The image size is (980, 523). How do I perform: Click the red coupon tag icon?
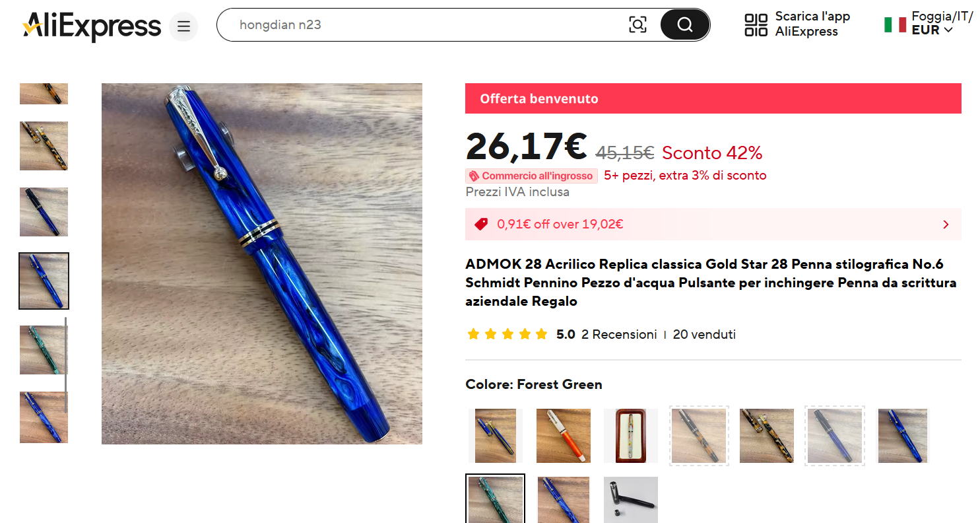(x=481, y=224)
